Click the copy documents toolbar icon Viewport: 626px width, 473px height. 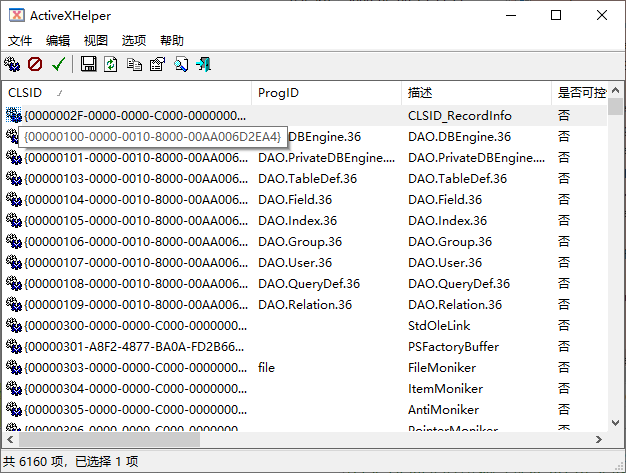click(x=134, y=65)
